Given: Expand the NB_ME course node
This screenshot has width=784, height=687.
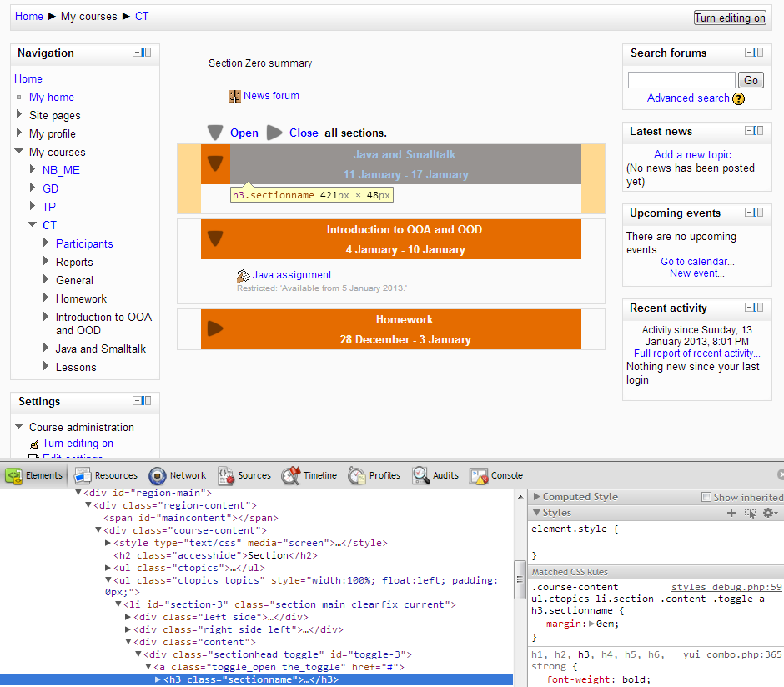Looking at the screenshot, I should [x=33, y=169].
